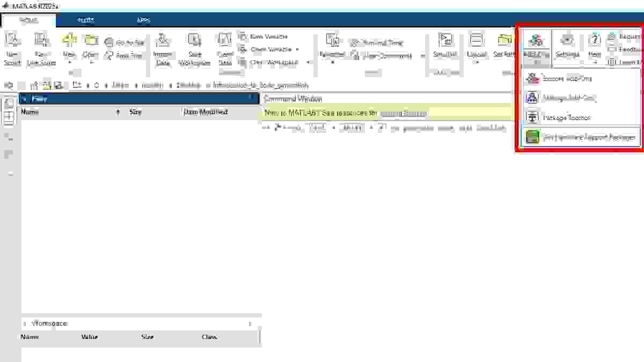Open the New item dropdown
This screenshot has height=362, width=644.
coord(69,49)
